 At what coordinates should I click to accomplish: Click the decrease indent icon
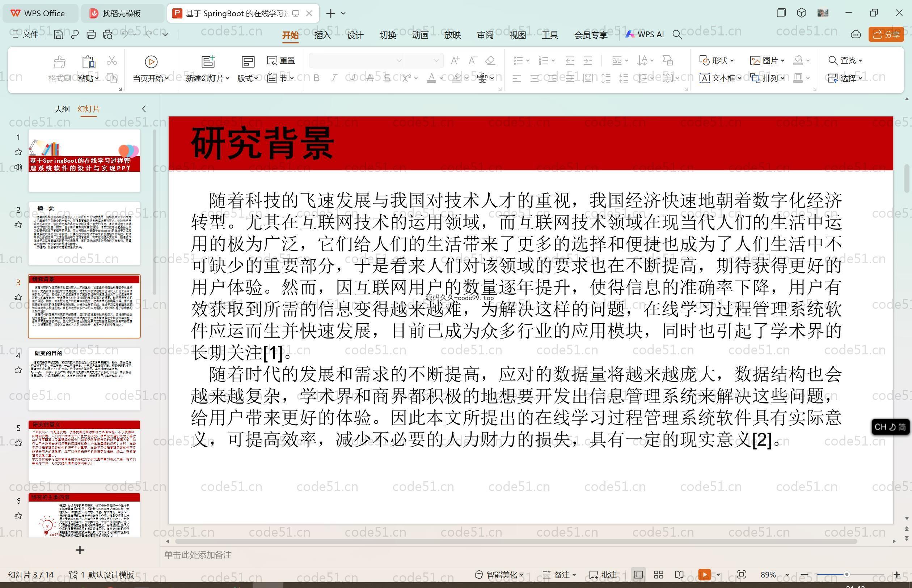point(570,60)
